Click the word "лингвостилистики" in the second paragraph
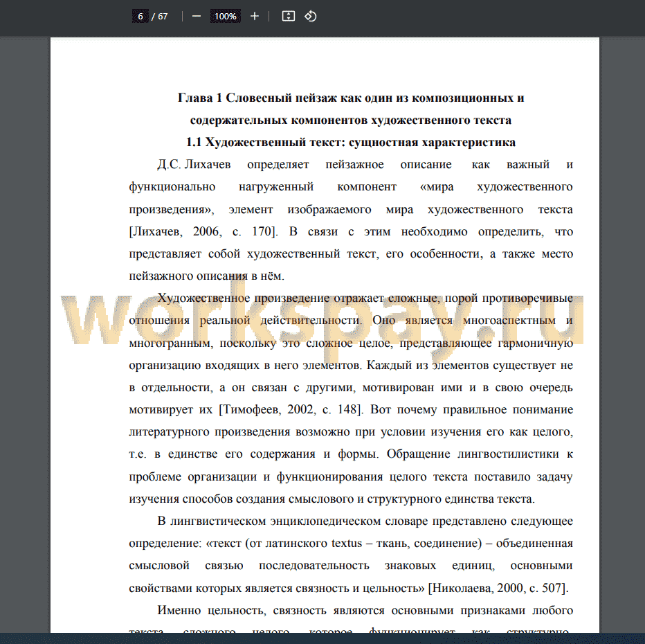Image resolution: width=645 pixels, height=644 pixels. (508, 454)
